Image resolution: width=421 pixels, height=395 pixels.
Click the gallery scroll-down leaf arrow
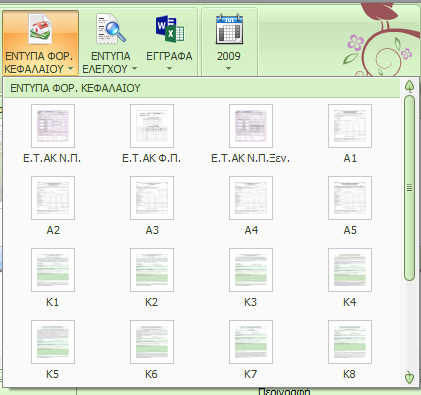pyautogui.click(x=409, y=377)
